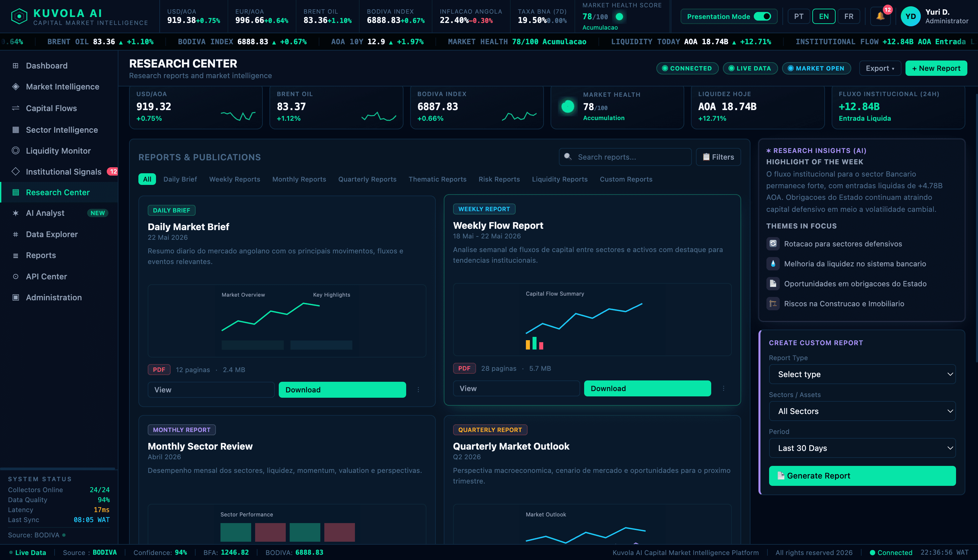Open the All Sectors dropdown

tap(862, 411)
